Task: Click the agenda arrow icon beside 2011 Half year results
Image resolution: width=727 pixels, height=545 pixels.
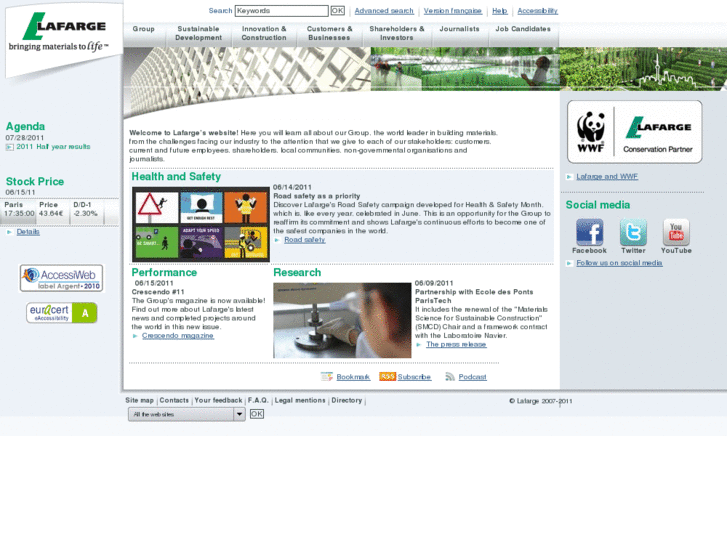Action: [x=9, y=147]
